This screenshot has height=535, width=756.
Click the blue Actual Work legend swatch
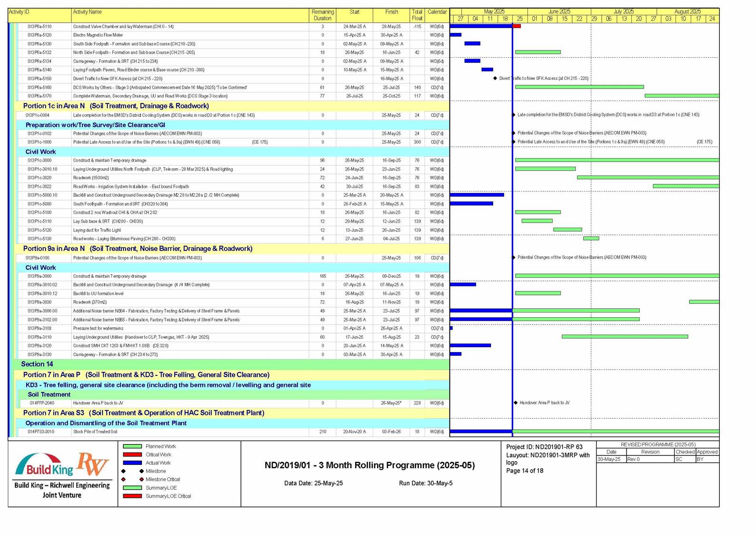pos(132,463)
